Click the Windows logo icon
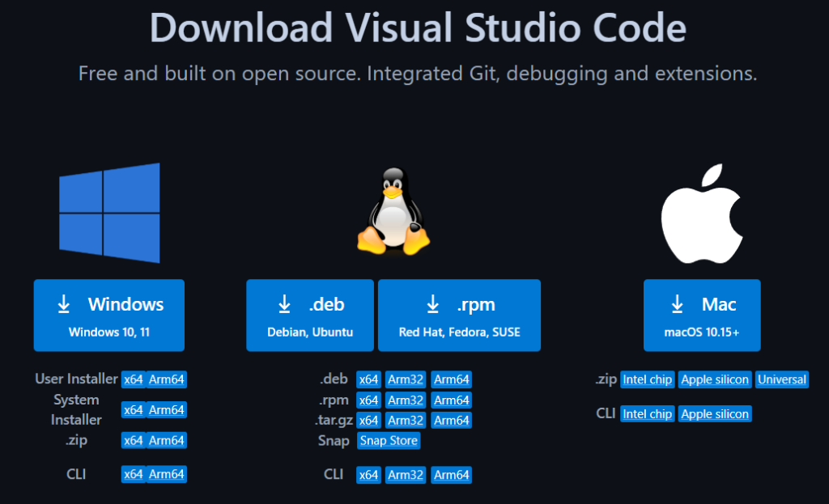This screenshot has width=829, height=504. pyautogui.click(x=109, y=212)
